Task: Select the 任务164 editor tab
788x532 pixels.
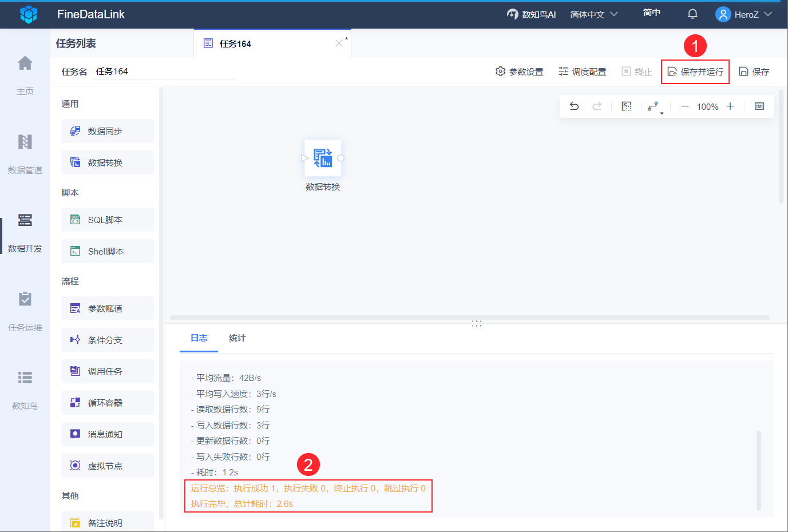Action: pyautogui.click(x=272, y=43)
